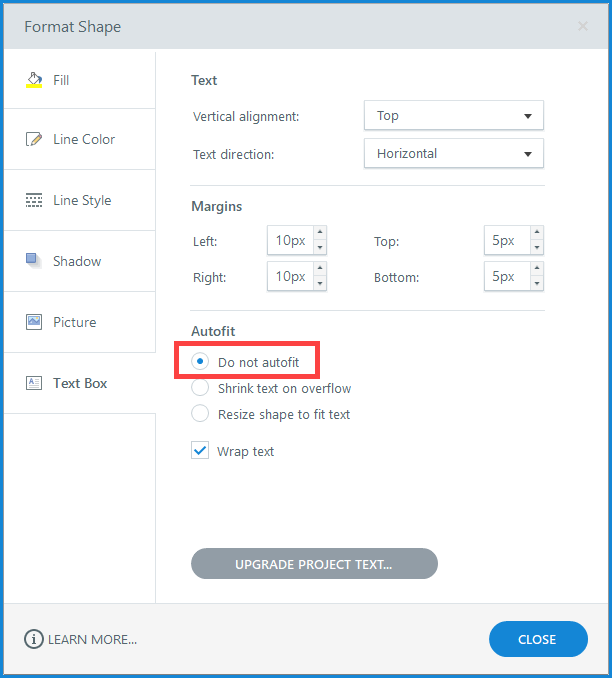The height and width of the screenshot is (678, 612).
Task: Click the Bottom margin value field
Action: 507,276
